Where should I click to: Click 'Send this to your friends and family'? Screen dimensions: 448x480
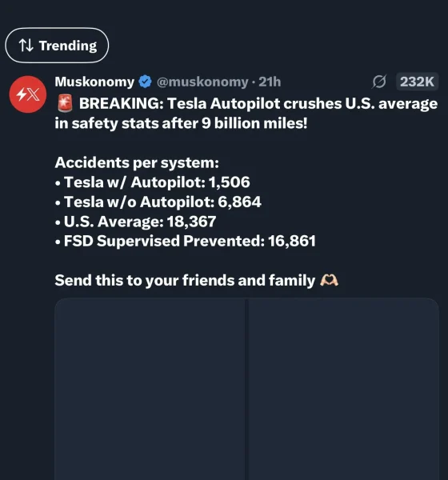tap(185, 281)
